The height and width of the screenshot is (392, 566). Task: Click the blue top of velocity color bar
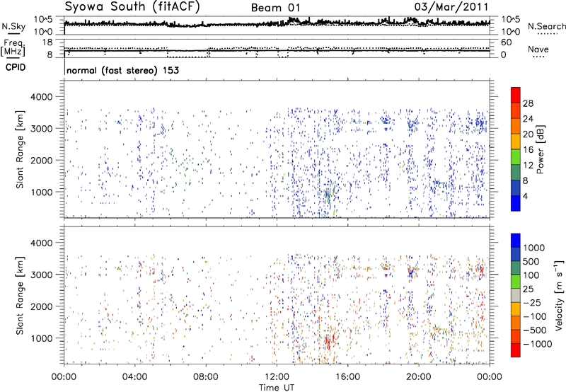click(516, 240)
